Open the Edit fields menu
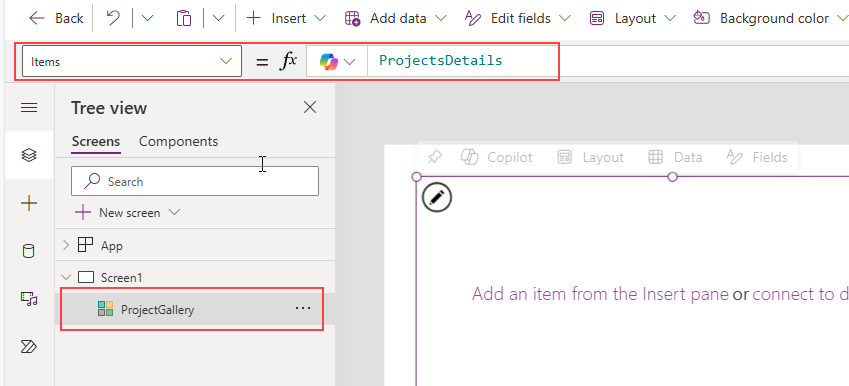This screenshot has height=386, width=849. pyautogui.click(x=518, y=18)
